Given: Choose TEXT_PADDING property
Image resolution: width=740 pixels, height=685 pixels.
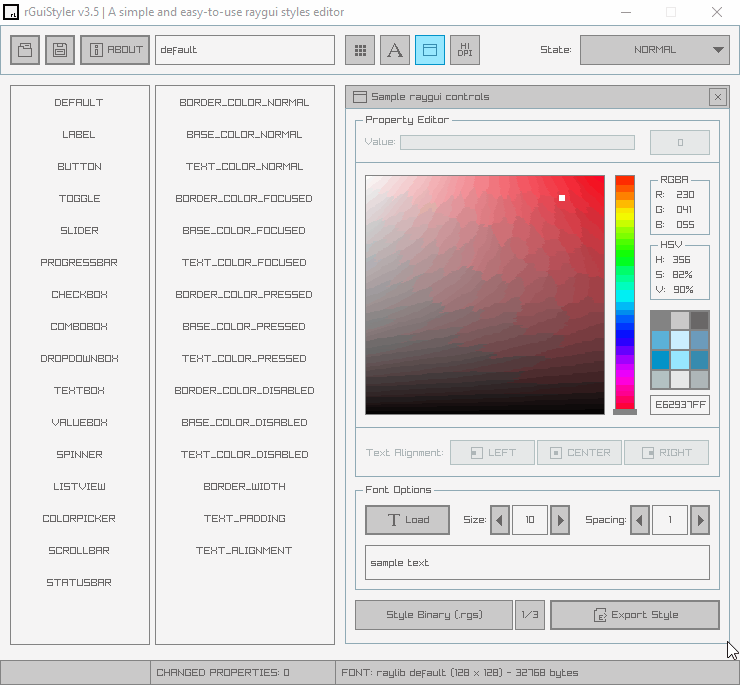Looking at the screenshot, I should [x=244, y=518].
